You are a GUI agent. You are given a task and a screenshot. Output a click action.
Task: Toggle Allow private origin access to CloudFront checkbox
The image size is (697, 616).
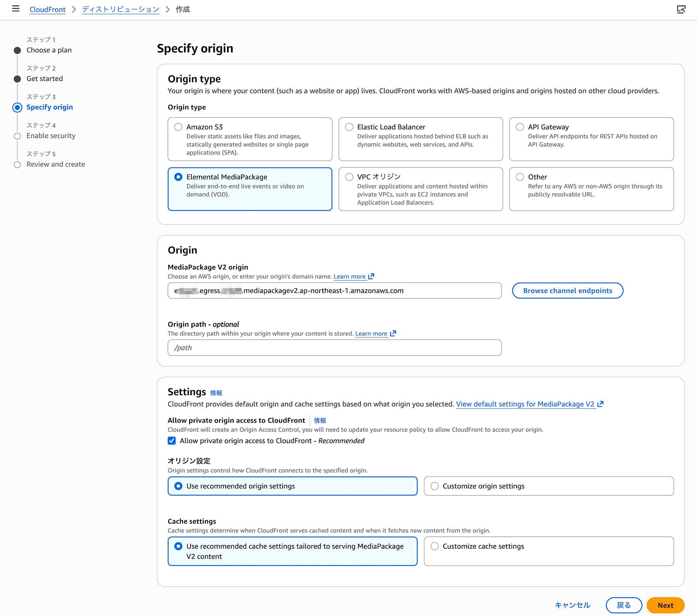coord(172,441)
